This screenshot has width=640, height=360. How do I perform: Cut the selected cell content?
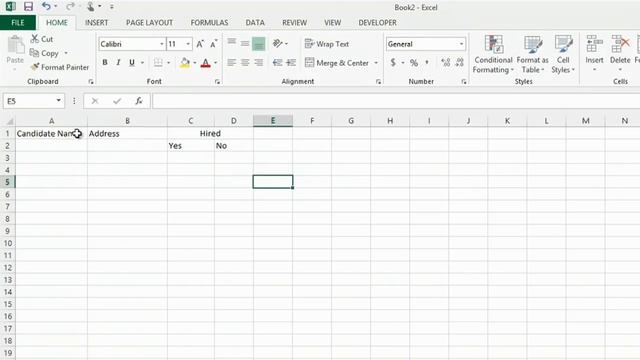tap(42, 39)
